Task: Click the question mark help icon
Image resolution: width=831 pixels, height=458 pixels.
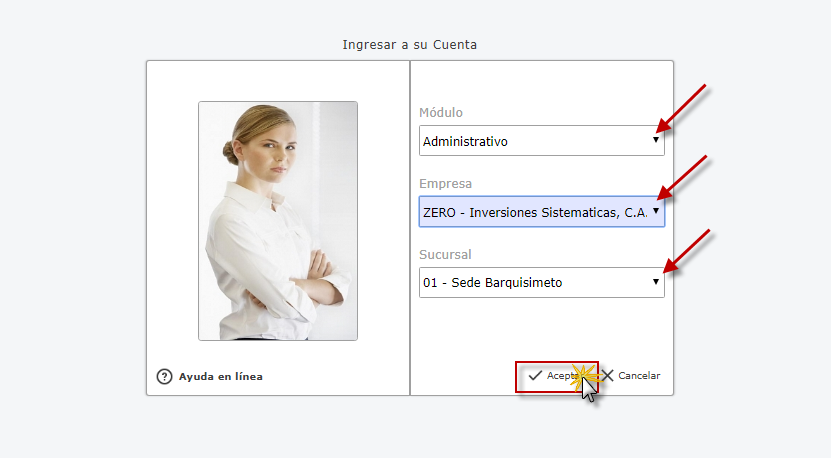Action: pyautogui.click(x=165, y=377)
